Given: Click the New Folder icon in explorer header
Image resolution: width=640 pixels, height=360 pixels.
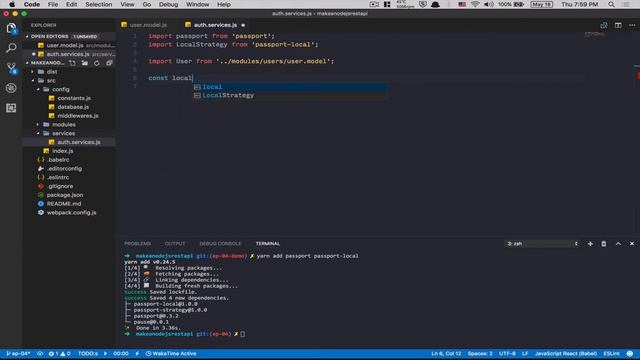Looking at the screenshot, I should [84, 63].
